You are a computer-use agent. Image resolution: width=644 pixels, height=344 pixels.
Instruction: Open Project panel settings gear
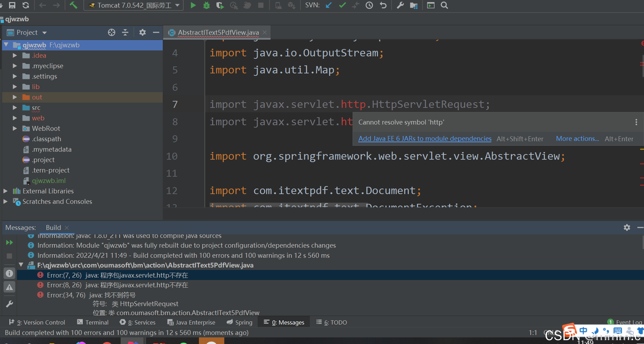142,32
